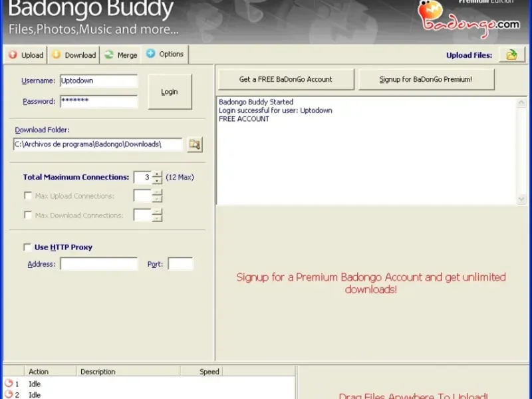Increase Max Upload Connections stepper
The image size is (532, 399).
tap(157, 193)
